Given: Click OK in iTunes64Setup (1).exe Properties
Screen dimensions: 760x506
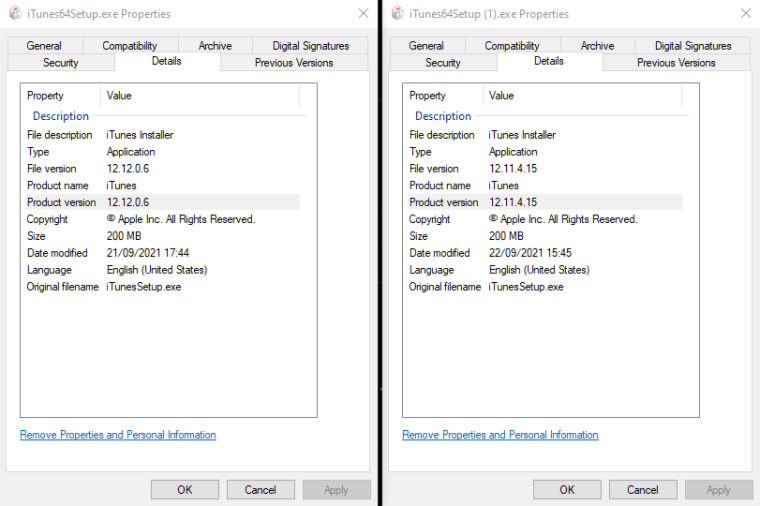Looking at the screenshot, I should (x=567, y=490).
